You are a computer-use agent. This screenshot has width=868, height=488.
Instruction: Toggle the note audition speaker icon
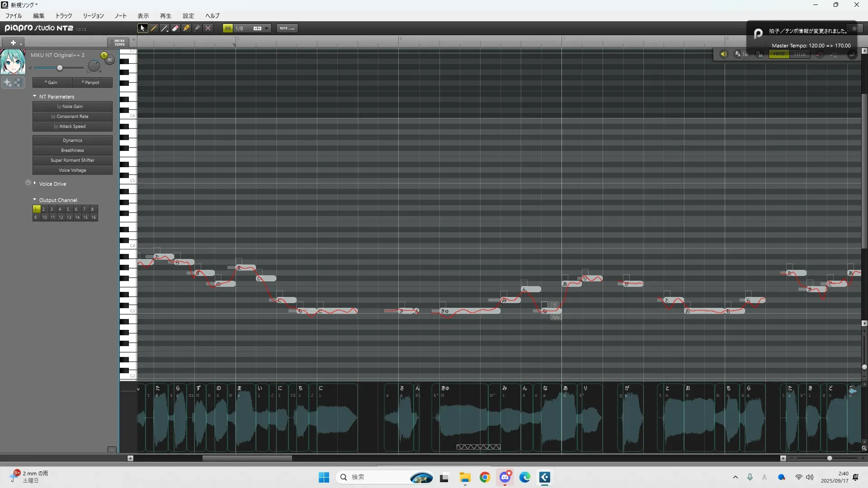click(723, 54)
